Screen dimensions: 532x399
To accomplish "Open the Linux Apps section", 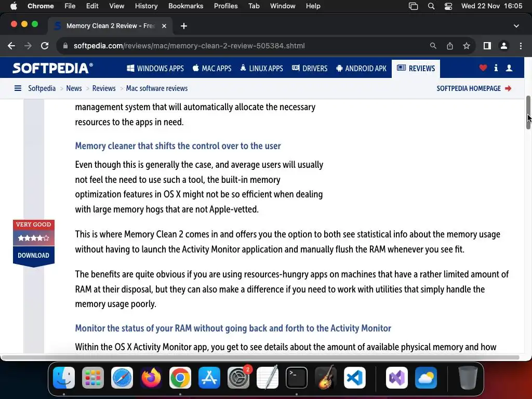I will [262, 69].
